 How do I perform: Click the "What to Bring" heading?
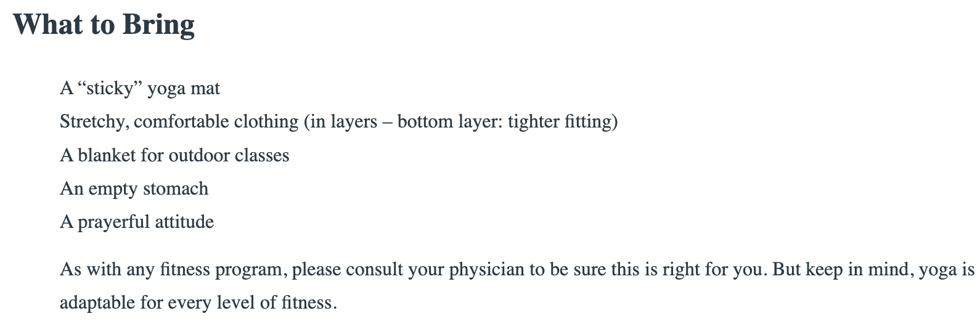click(104, 25)
